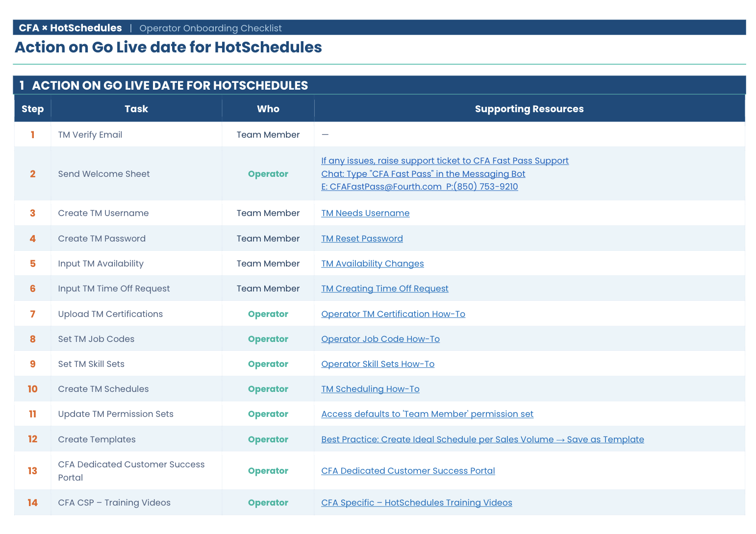Click 'Team Member' in Input TM Availability row
This screenshot has width=756, height=534.
pos(268,264)
